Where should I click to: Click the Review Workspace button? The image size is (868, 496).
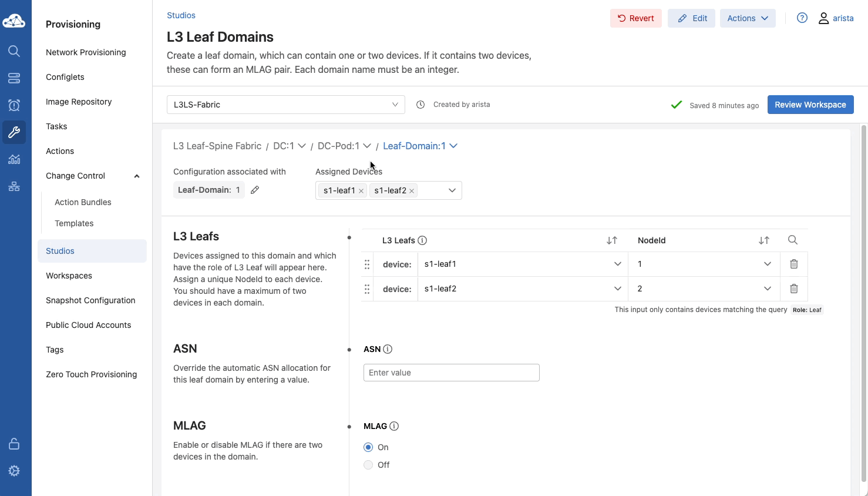pos(810,105)
